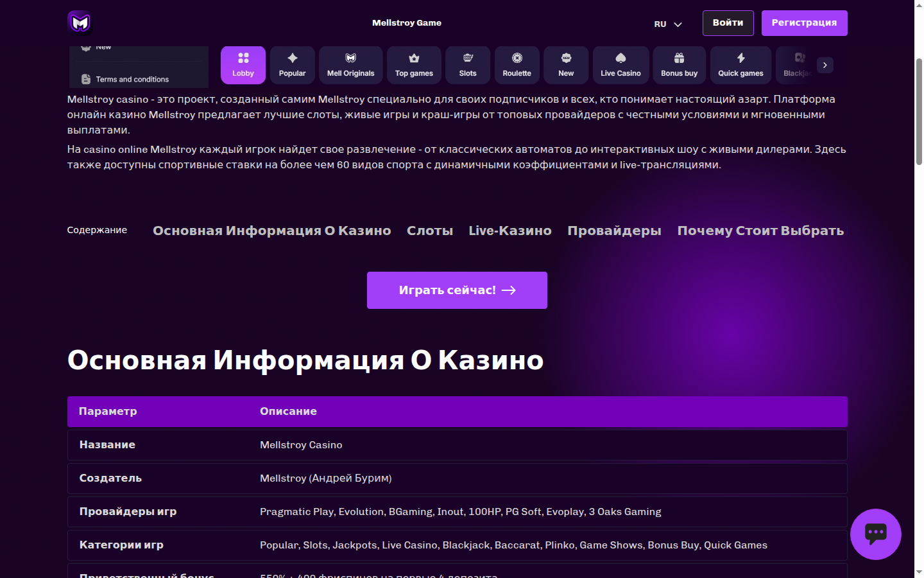Click the Основная Информация О Казино page heading

click(305, 360)
